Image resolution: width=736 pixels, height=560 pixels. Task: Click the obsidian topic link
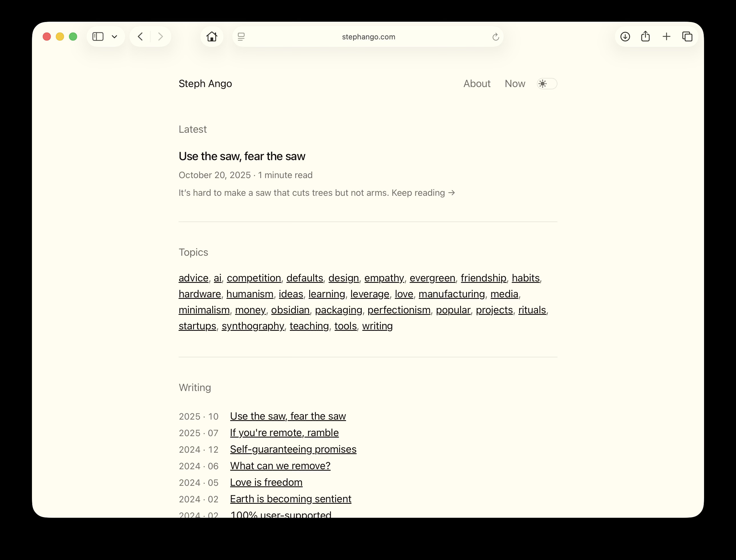coord(290,310)
